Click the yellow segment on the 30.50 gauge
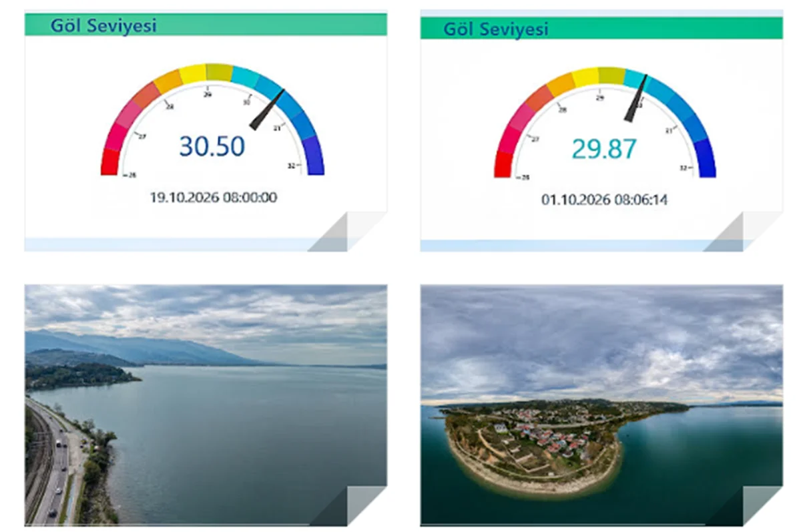 pos(194,73)
